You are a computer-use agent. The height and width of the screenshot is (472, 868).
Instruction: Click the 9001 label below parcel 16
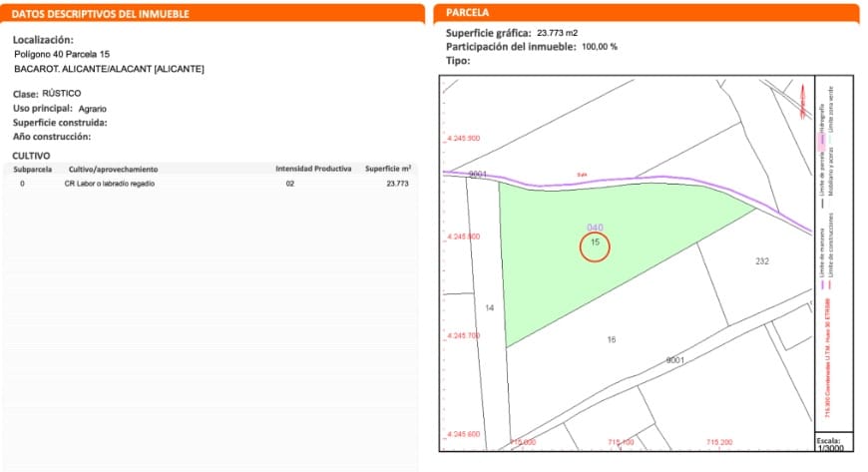pyautogui.click(x=674, y=359)
